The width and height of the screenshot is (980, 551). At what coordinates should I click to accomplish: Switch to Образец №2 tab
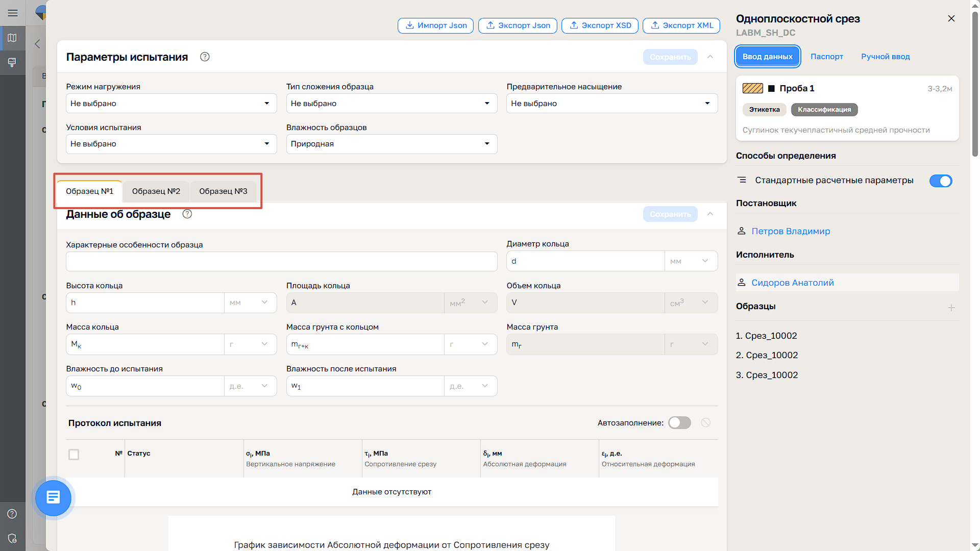coord(156,191)
